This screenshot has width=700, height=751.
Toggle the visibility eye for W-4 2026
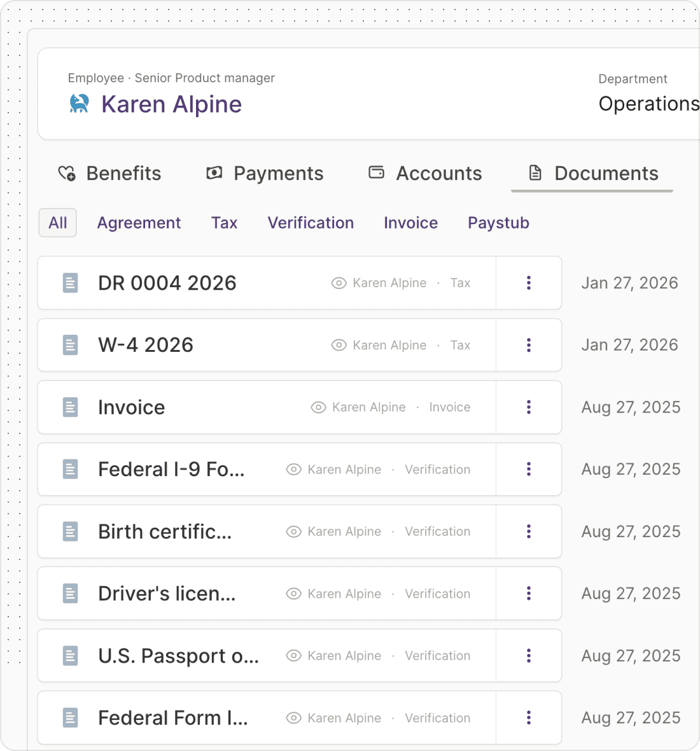click(339, 346)
